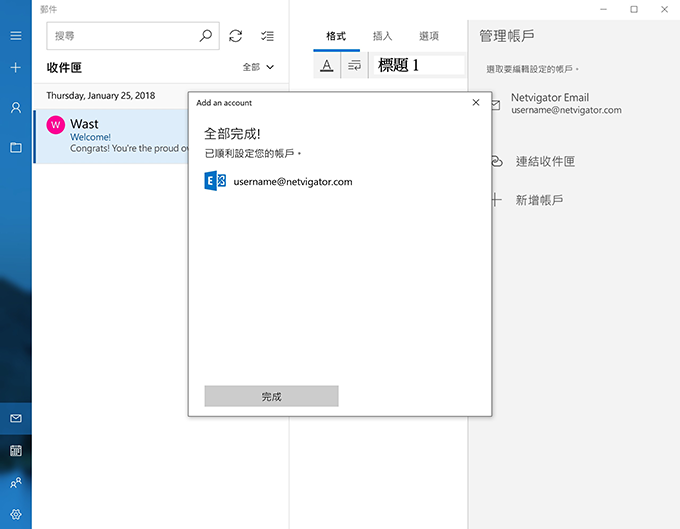Click in the 搜尋 search field
The height and width of the screenshot is (529, 680).
pyautogui.click(x=120, y=36)
